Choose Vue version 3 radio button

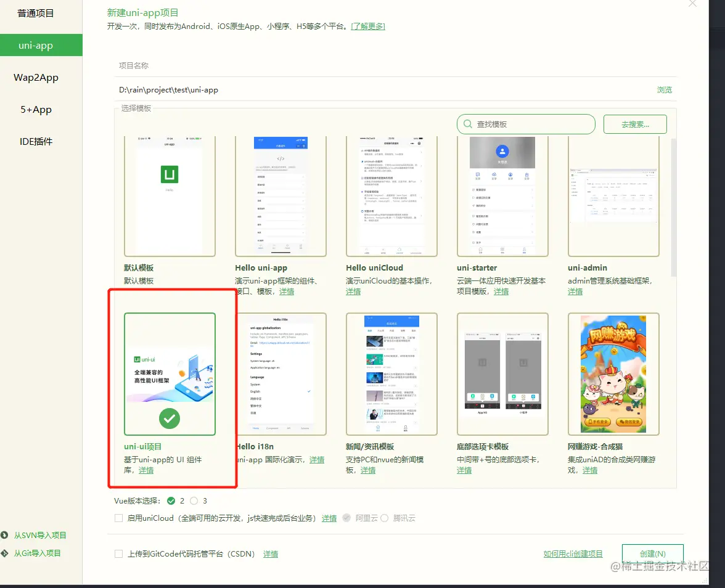pyautogui.click(x=194, y=500)
